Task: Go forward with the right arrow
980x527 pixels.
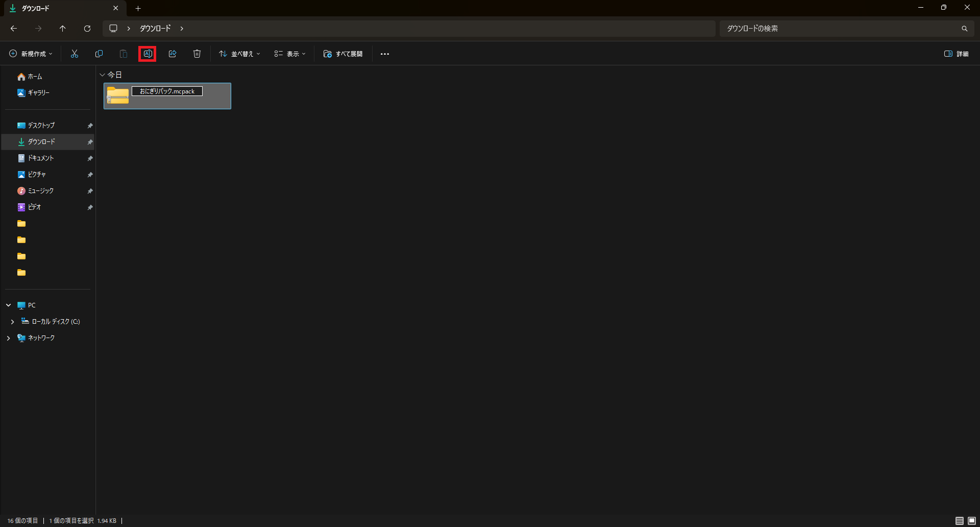Action: click(x=38, y=29)
